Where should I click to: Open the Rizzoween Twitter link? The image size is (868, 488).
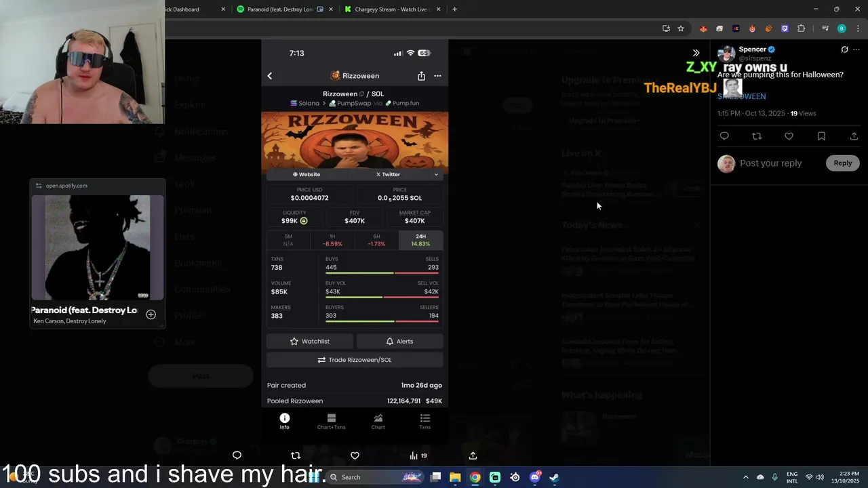tap(388, 174)
